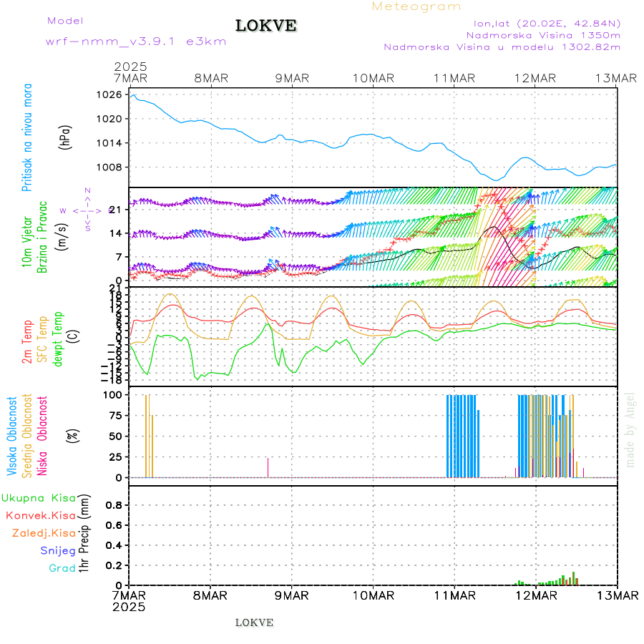The image size is (644, 644).
Task: Select the Meteogram heading text
Action: point(416,6)
